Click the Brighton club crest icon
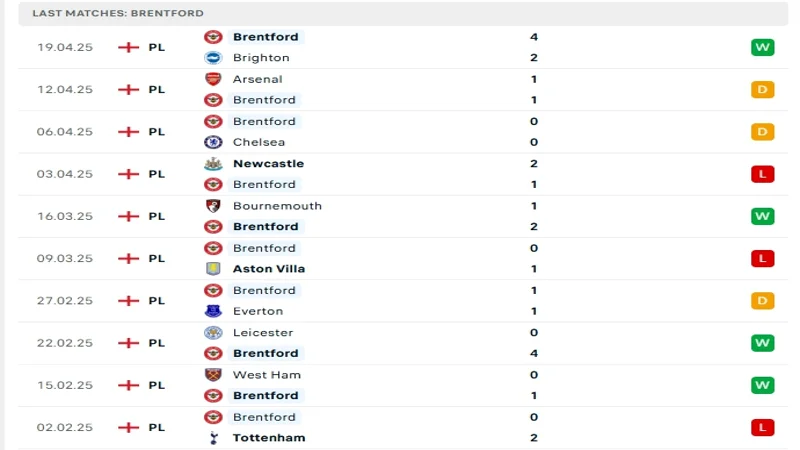Screen dimensions: 800x450 click(213, 58)
